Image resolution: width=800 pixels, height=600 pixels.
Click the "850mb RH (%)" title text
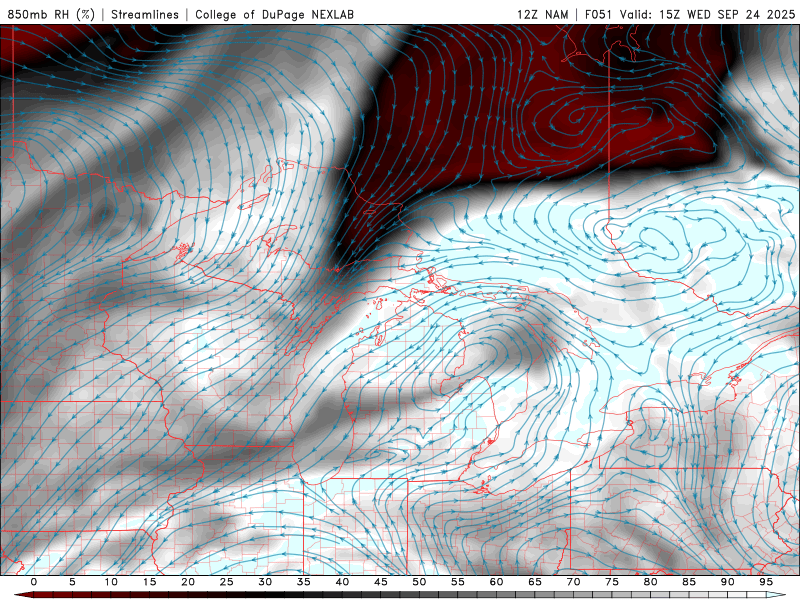(51, 14)
